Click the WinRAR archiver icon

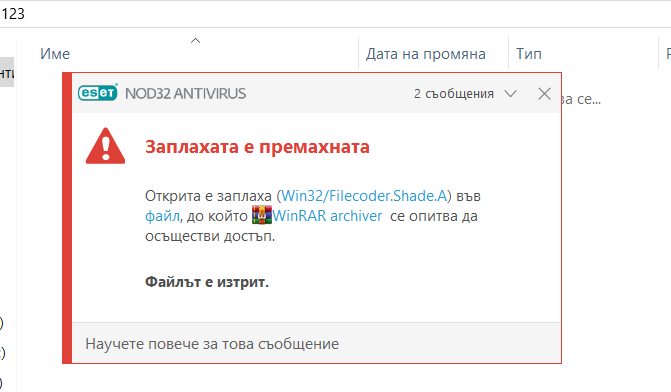coord(261,215)
